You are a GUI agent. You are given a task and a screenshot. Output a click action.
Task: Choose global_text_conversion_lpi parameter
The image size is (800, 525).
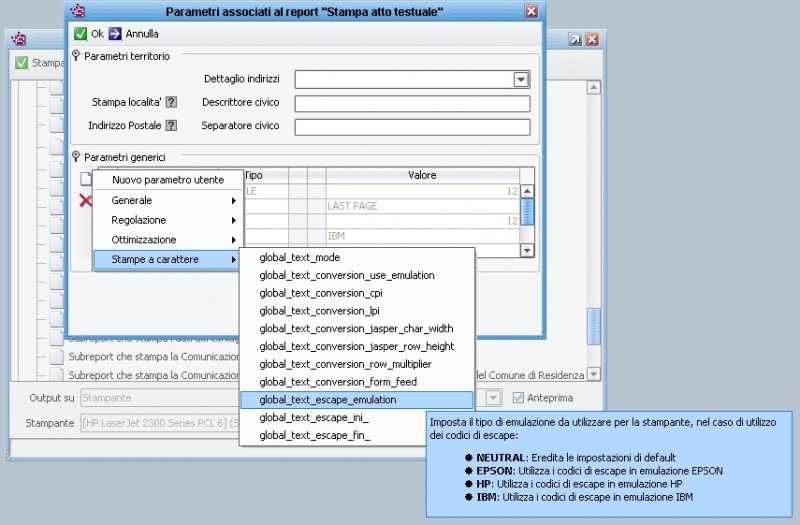(357, 311)
